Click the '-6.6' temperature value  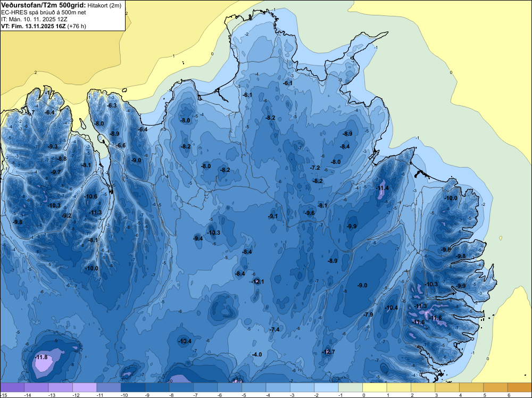click(121, 146)
